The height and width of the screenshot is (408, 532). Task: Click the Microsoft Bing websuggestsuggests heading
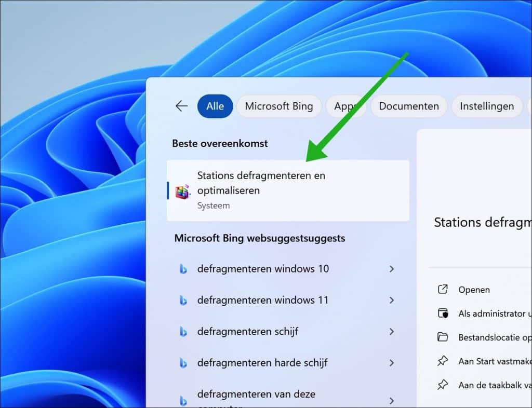click(260, 238)
